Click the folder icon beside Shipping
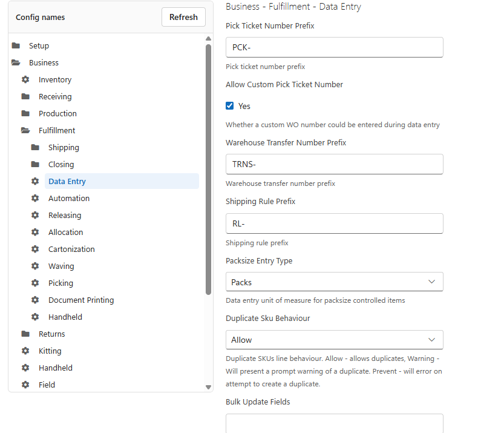This screenshot has height=433, width=504. [35, 147]
